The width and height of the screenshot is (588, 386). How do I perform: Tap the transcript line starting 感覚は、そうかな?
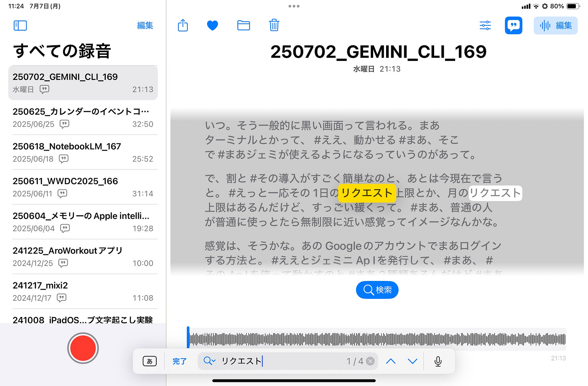pyautogui.click(x=353, y=246)
